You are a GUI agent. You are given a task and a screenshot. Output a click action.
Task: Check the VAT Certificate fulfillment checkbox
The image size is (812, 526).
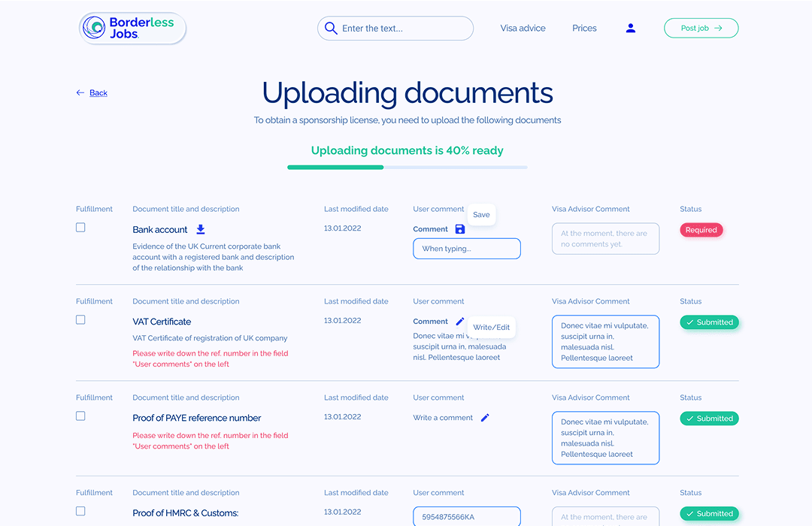pyautogui.click(x=80, y=319)
